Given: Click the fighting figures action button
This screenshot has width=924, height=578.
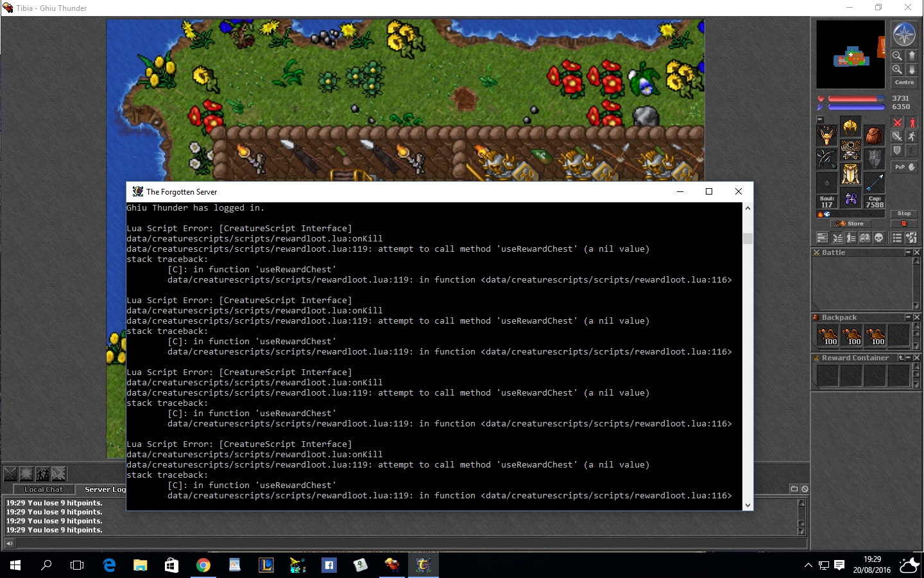Looking at the screenshot, I should click(42, 474).
